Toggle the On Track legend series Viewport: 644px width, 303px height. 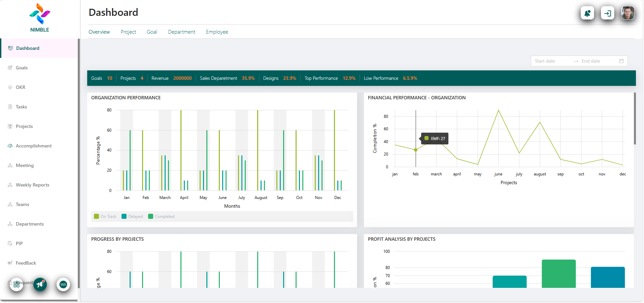105,216
